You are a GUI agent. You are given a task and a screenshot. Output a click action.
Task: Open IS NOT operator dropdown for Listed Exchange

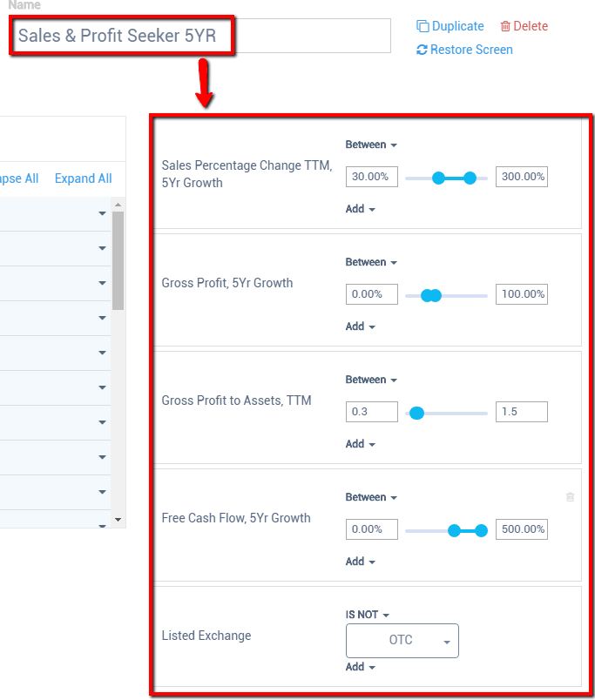367,615
